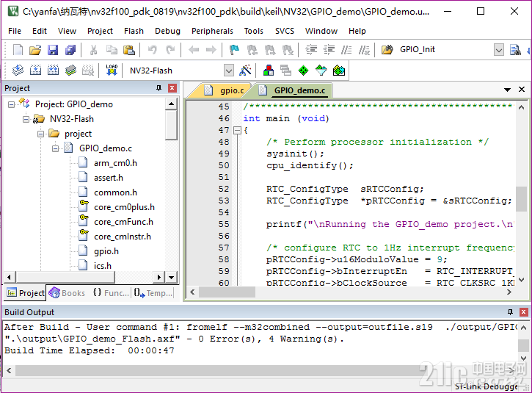This screenshot has height=393, width=532.
Task: Open the NV32-Flash target dropdown
Action: point(229,71)
